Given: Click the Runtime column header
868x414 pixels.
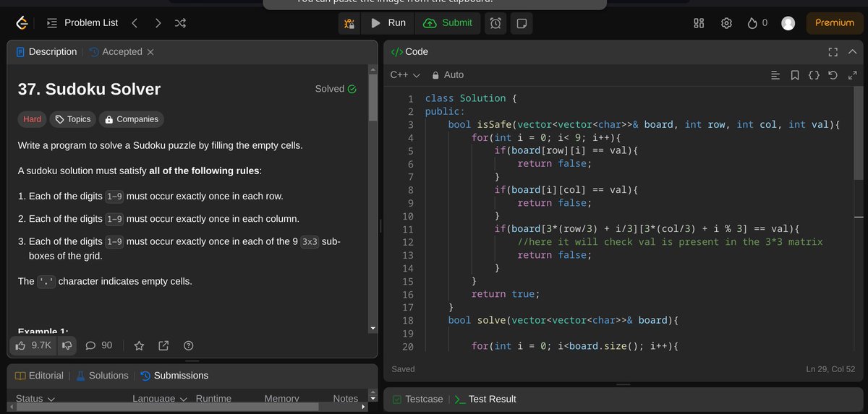Looking at the screenshot, I should 213,399.
